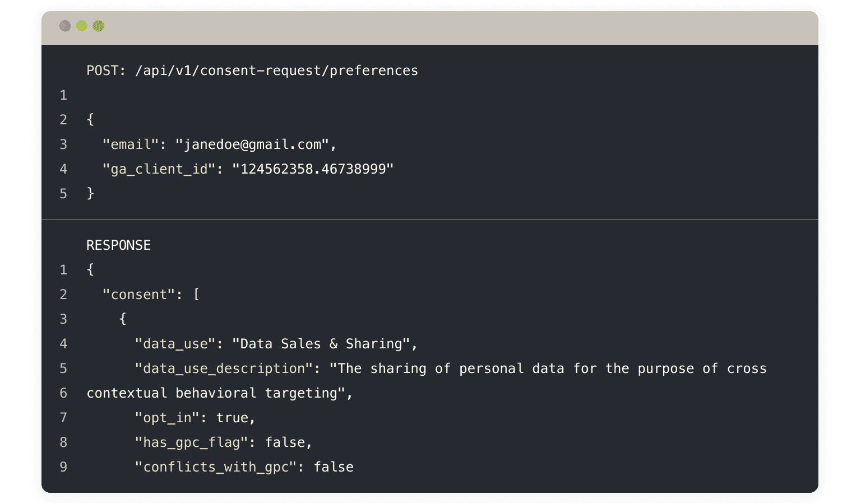Click line number 3 in request body

(x=63, y=144)
